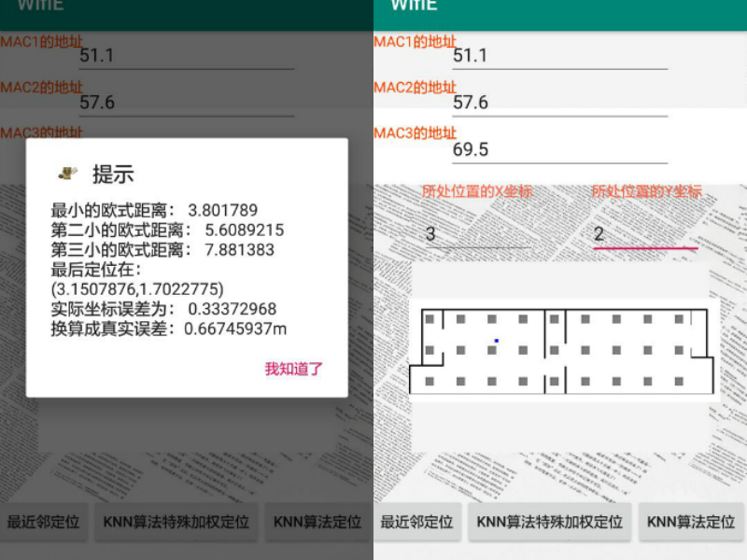This screenshot has width=747, height=560.
Task: Edit MAC1 field 51.1 in right screen
Action: 559,56
